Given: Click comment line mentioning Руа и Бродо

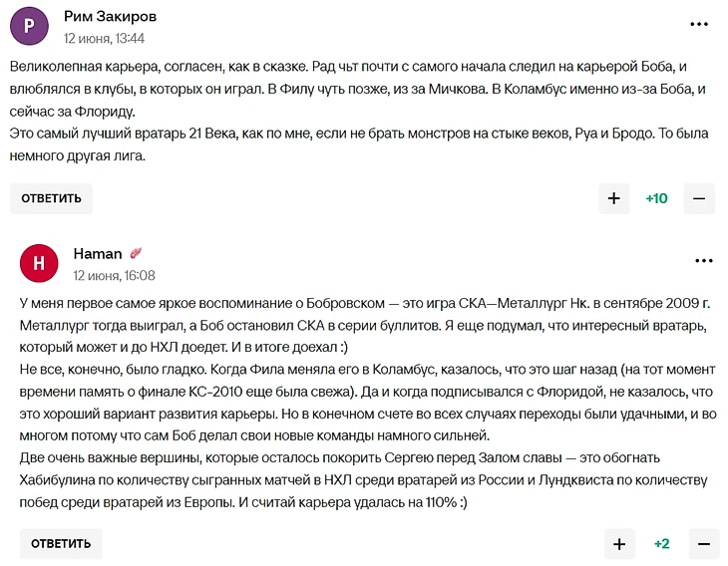Looking at the screenshot, I should pyautogui.click(x=359, y=134).
